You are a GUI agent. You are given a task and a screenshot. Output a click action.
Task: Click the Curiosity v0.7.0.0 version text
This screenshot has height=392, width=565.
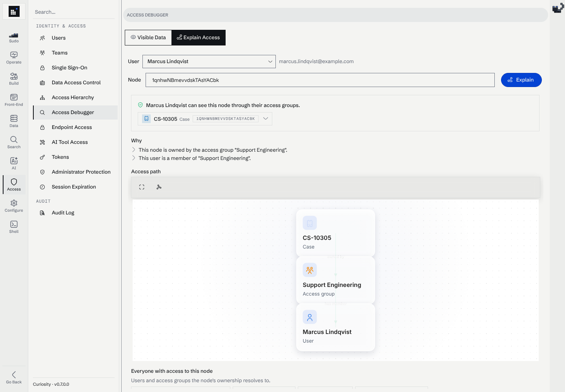click(x=51, y=385)
